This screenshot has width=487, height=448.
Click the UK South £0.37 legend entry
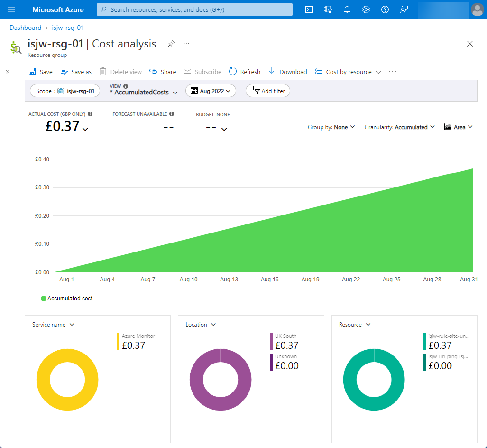pos(285,342)
